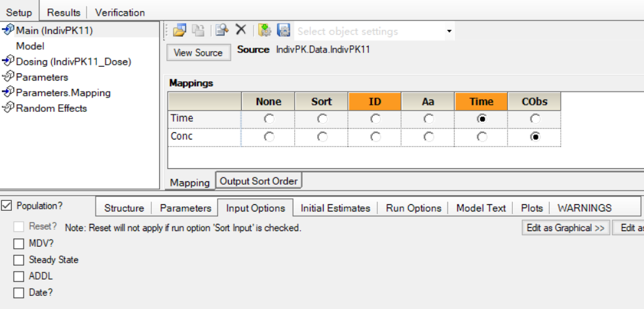Toggle the Population? checkbox
Viewport: 644px width, 309px height.
click(x=6, y=206)
